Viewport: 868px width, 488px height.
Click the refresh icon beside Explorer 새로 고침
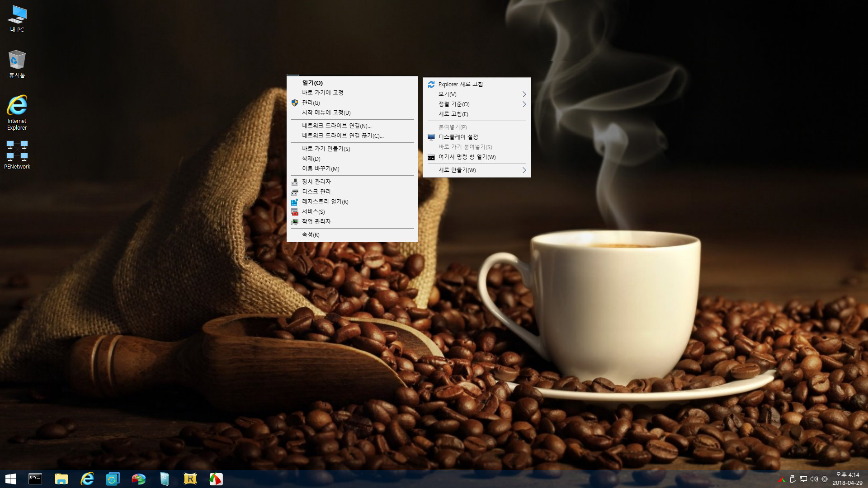431,84
